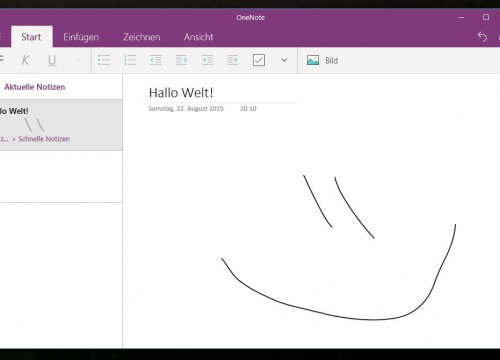The image size is (500, 360).
Task: Expand the tags dropdown arrow
Action: 284,60
